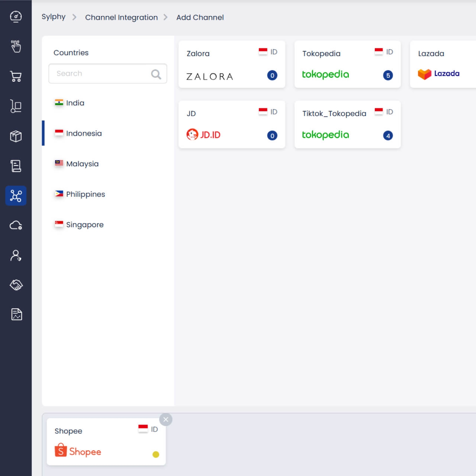476x476 pixels.
Task: Click the hand pointer icon in sidebar
Action: [16, 46]
